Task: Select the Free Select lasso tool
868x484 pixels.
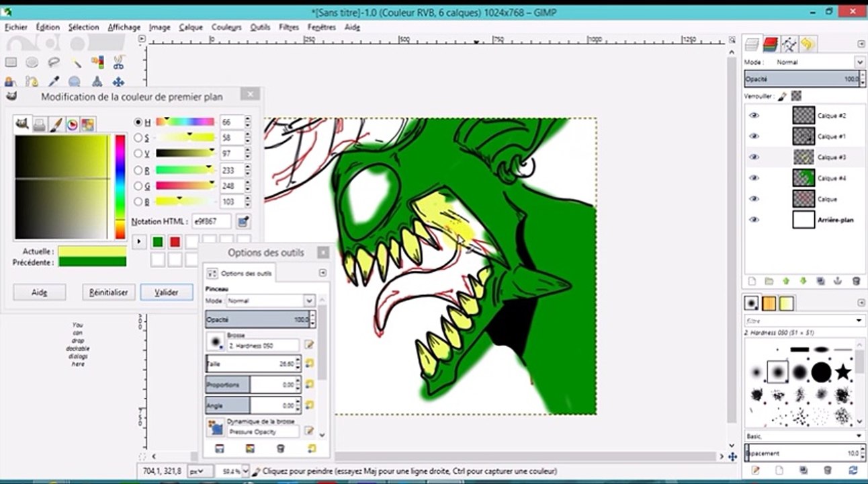Action: (x=54, y=63)
